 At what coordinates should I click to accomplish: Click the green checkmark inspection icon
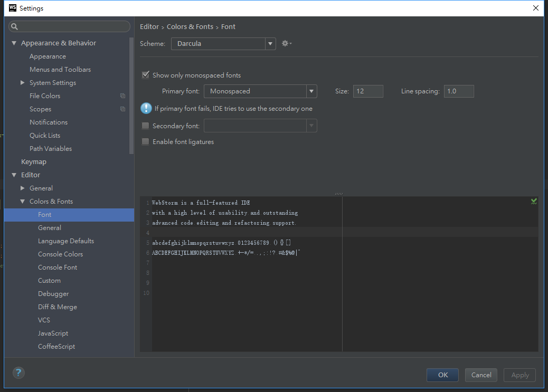point(534,202)
